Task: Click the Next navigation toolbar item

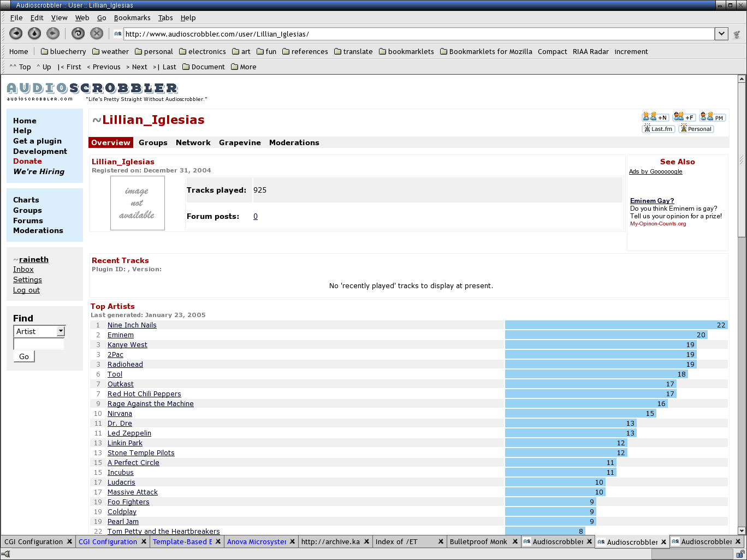Action: (x=137, y=67)
